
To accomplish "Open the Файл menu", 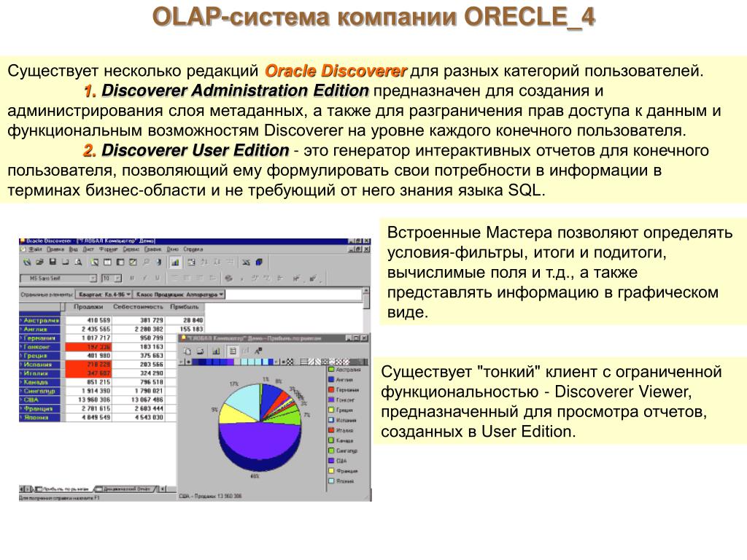I will coord(35,249).
